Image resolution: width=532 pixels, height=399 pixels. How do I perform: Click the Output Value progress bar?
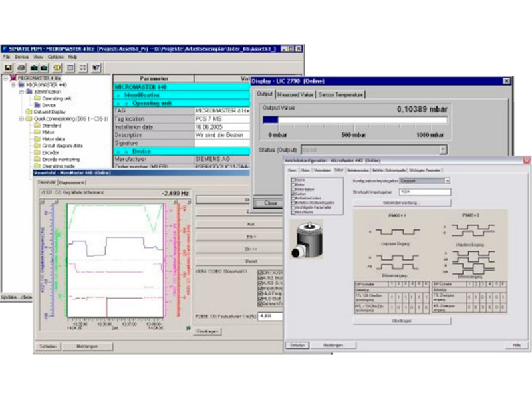[354, 120]
